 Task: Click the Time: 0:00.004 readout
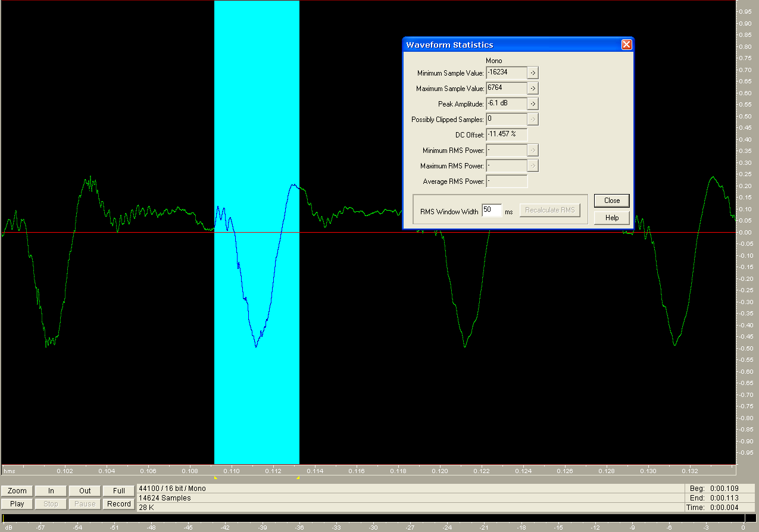[x=711, y=508]
